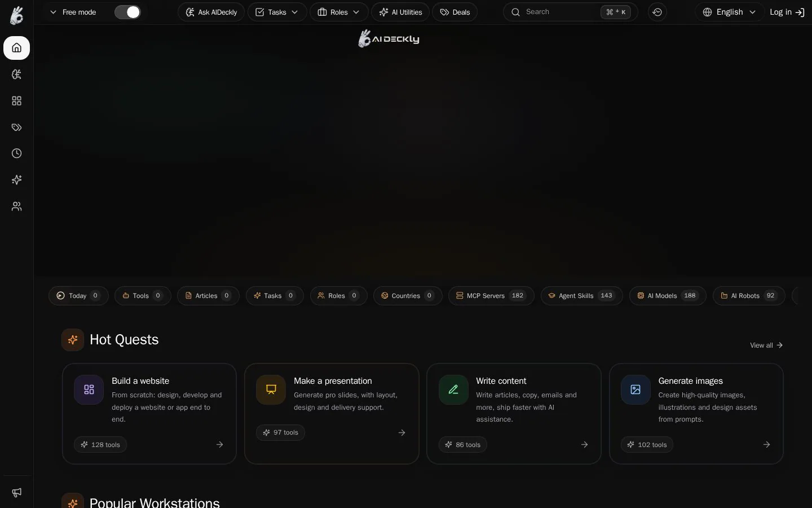812x508 pixels.
Task: Open the English language selector
Action: click(x=729, y=12)
